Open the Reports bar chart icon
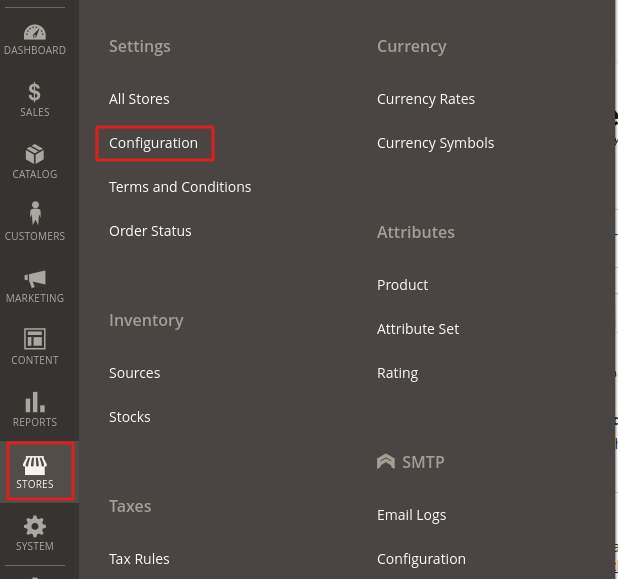 coord(35,402)
